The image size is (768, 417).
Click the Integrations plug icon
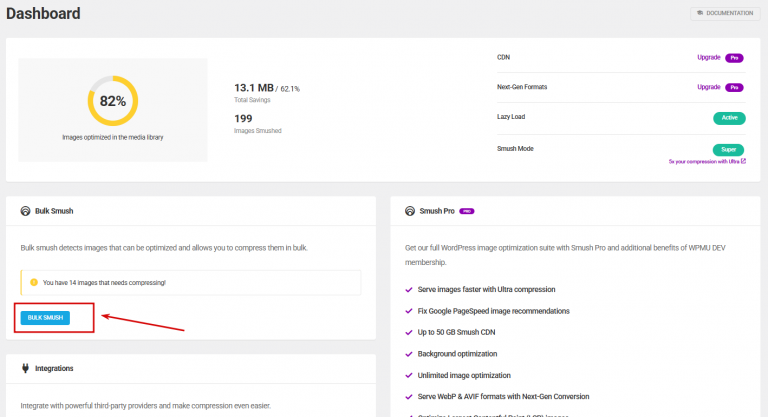25,368
